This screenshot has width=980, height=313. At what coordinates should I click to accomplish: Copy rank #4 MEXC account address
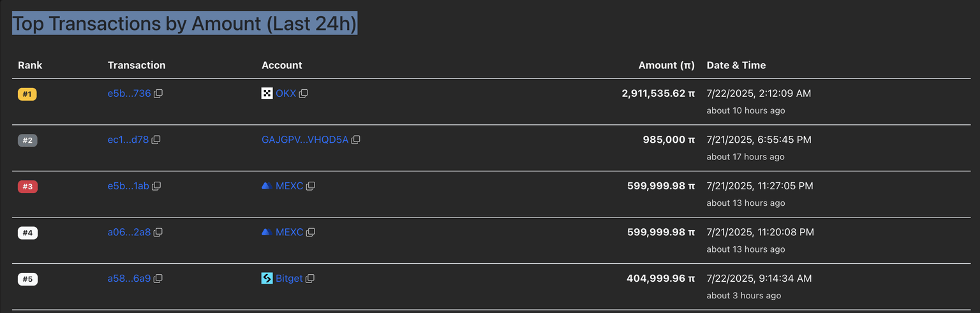pos(311,232)
